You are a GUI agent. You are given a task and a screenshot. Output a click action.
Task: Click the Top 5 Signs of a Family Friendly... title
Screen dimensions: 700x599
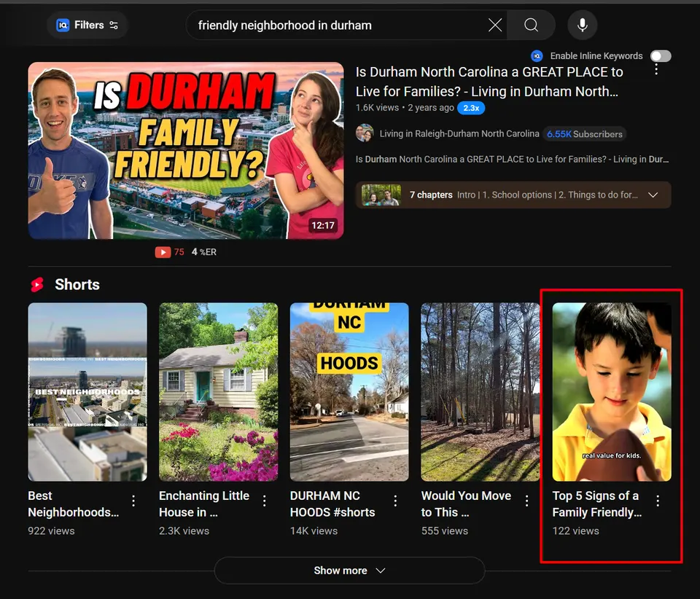point(597,504)
